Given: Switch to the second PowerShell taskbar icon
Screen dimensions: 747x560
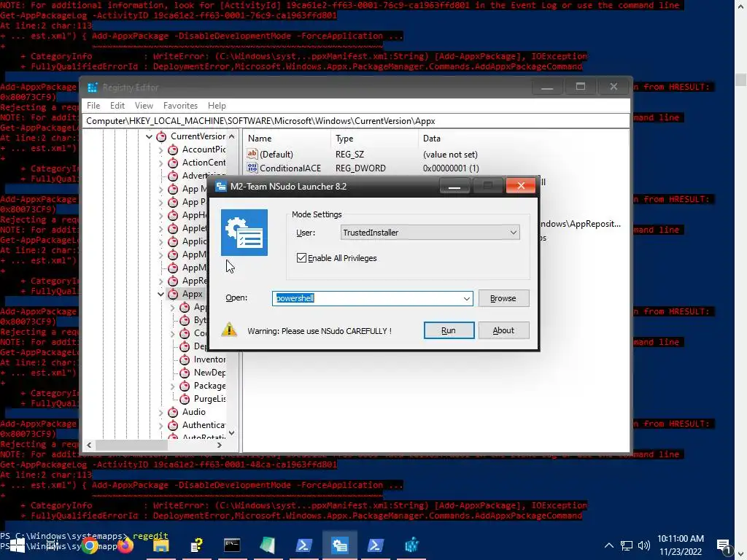Looking at the screenshot, I should tap(376, 545).
